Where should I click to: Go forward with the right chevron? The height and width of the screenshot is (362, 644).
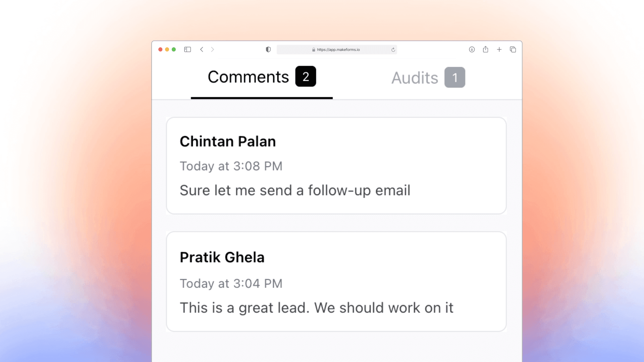pos(212,50)
